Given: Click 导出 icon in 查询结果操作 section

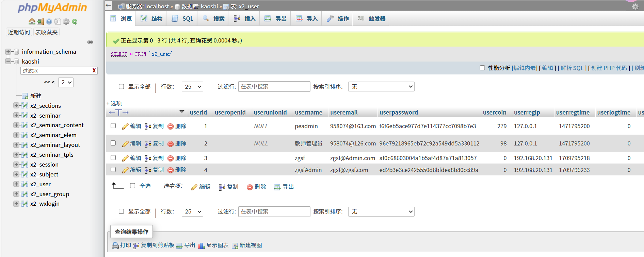Looking at the screenshot, I should pos(179,245).
